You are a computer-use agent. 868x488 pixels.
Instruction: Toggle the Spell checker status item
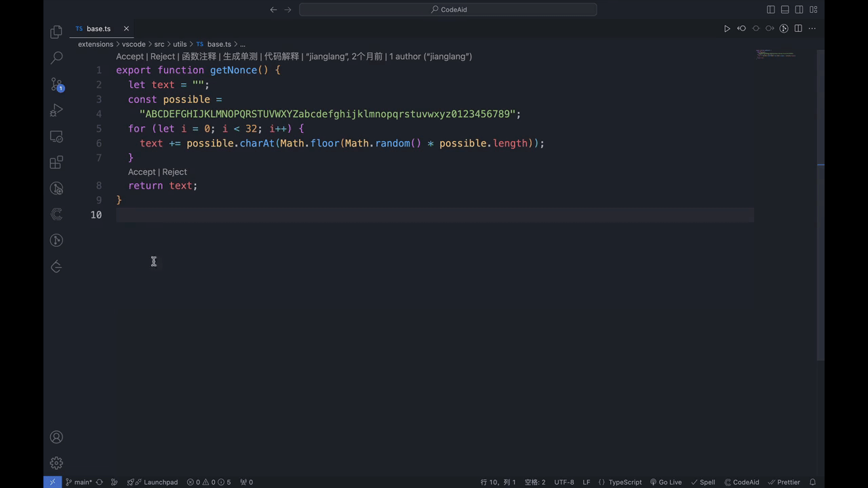tap(703, 482)
